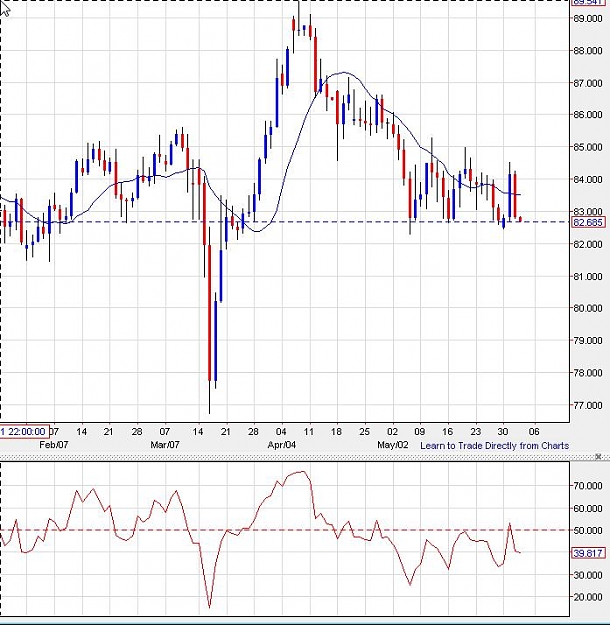Close the RSI indicator pane
This screenshot has width=610, height=625.
(598, 456)
